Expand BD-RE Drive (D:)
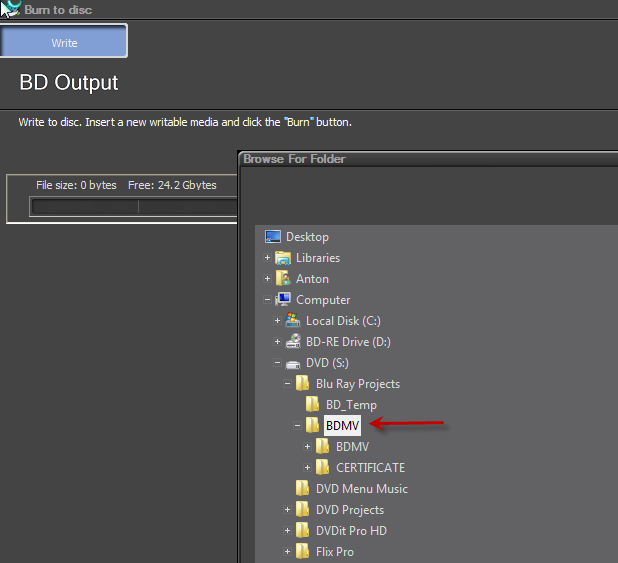This screenshot has width=618, height=563. (277, 341)
